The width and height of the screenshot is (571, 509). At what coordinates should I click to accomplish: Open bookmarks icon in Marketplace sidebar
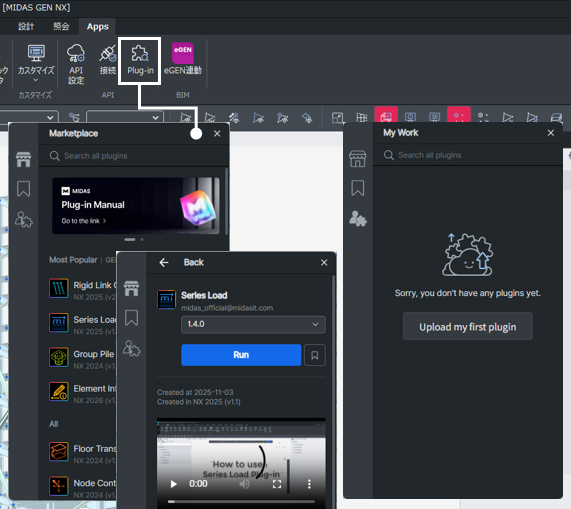click(x=23, y=189)
